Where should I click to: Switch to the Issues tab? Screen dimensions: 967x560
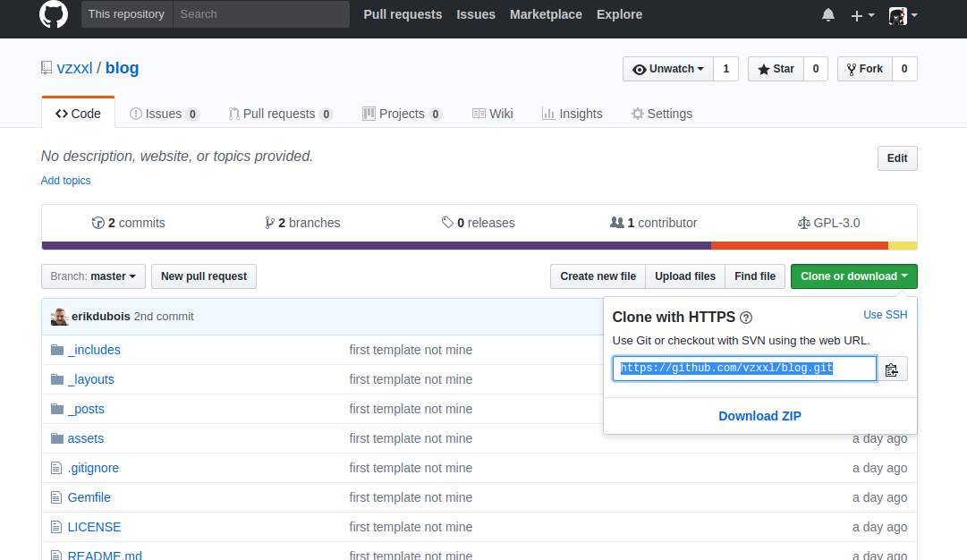tap(164, 113)
